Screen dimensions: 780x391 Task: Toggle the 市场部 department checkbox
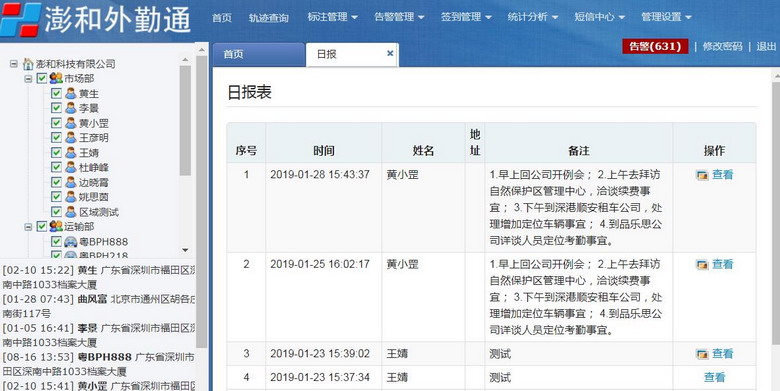click(42, 78)
